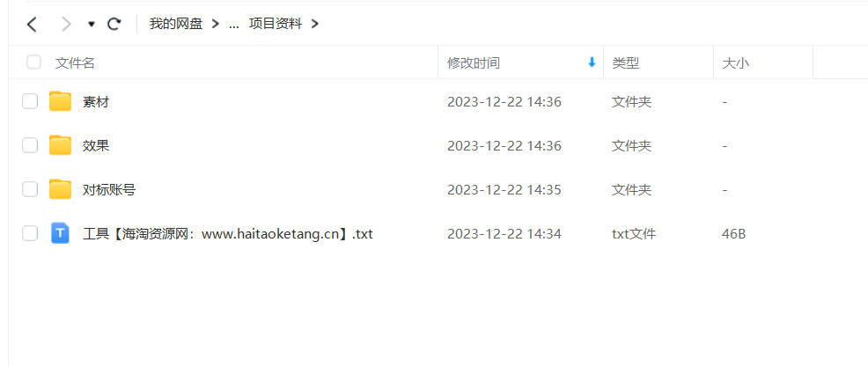
Task: Toggle the blue sort-direction arrow
Action: pos(592,62)
